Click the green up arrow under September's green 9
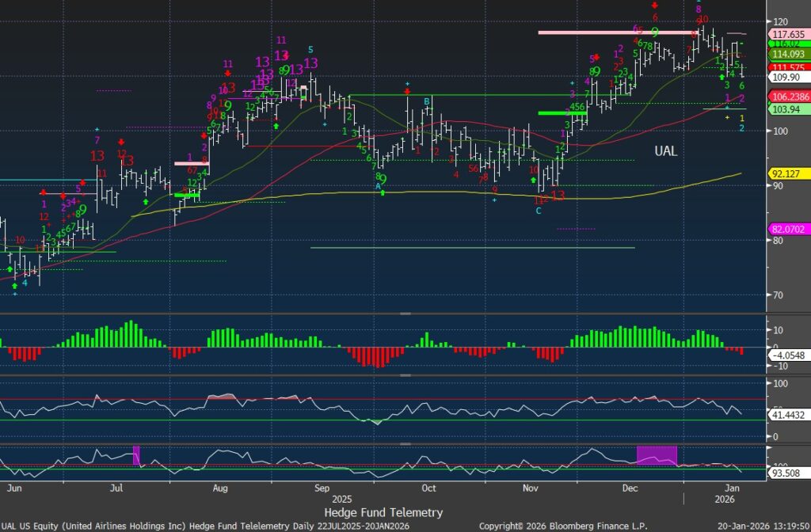 [x=383, y=192]
